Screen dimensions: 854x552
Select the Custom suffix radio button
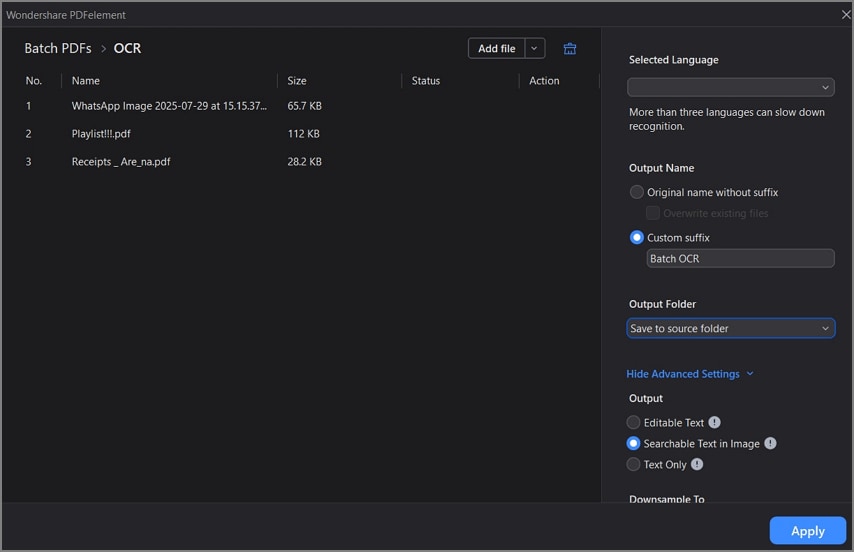pyautogui.click(x=637, y=237)
